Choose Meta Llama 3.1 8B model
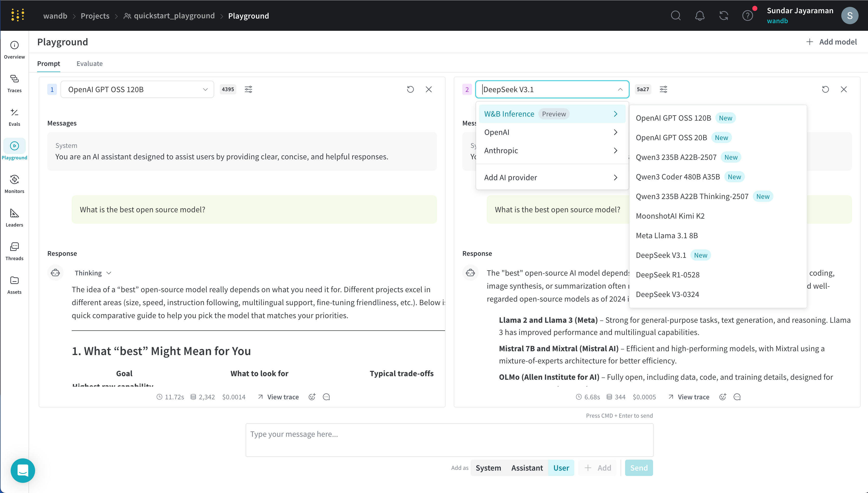The image size is (868, 493). tap(718, 236)
